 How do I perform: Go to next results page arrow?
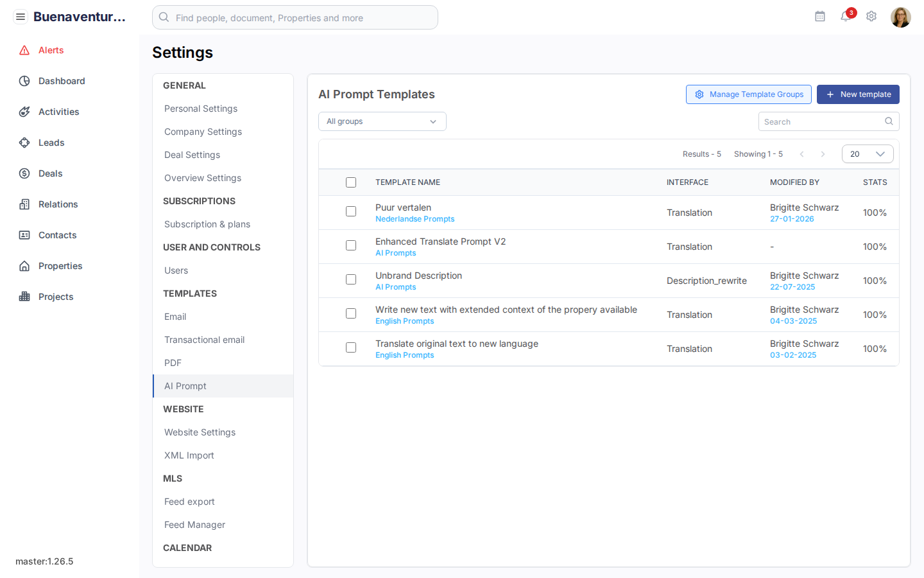(x=823, y=154)
